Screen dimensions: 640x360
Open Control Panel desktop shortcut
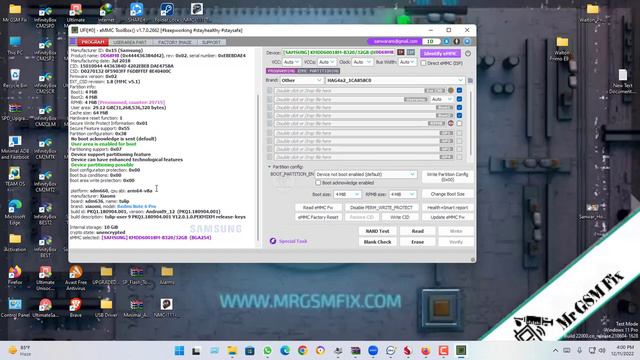(15, 308)
